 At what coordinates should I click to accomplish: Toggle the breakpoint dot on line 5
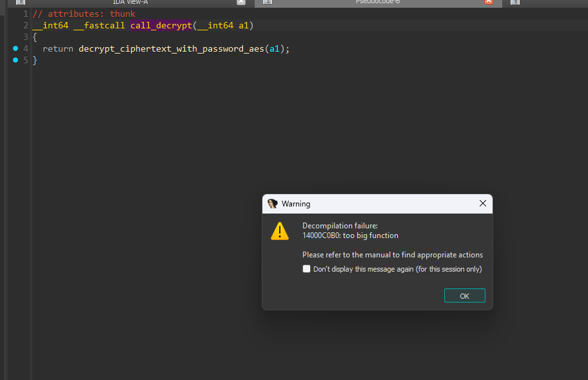pyautogui.click(x=15, y=60)
